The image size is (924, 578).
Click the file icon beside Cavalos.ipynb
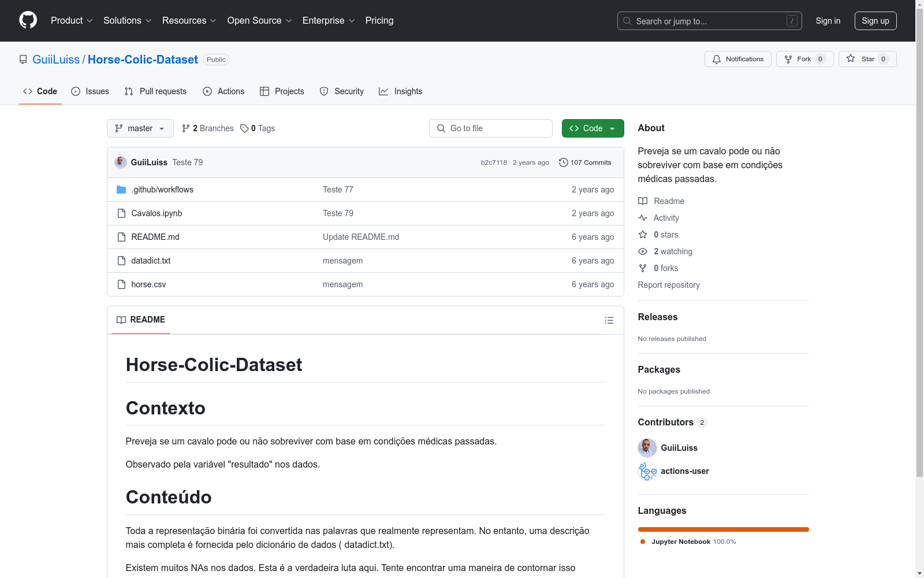121,213
